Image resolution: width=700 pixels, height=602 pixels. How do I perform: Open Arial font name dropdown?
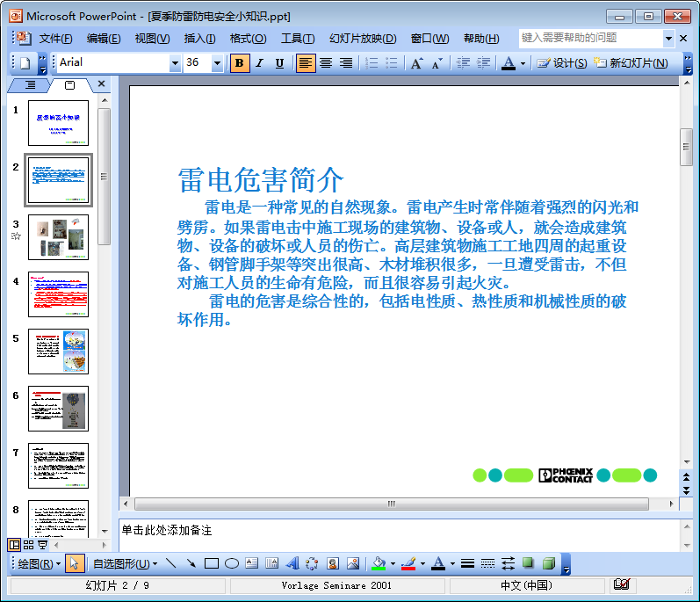(x=175, y=63)
